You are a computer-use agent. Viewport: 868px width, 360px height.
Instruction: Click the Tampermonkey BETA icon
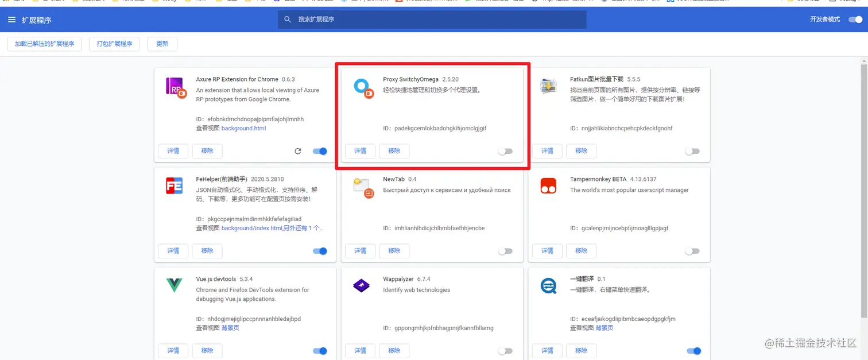click(x=548, y=185)
